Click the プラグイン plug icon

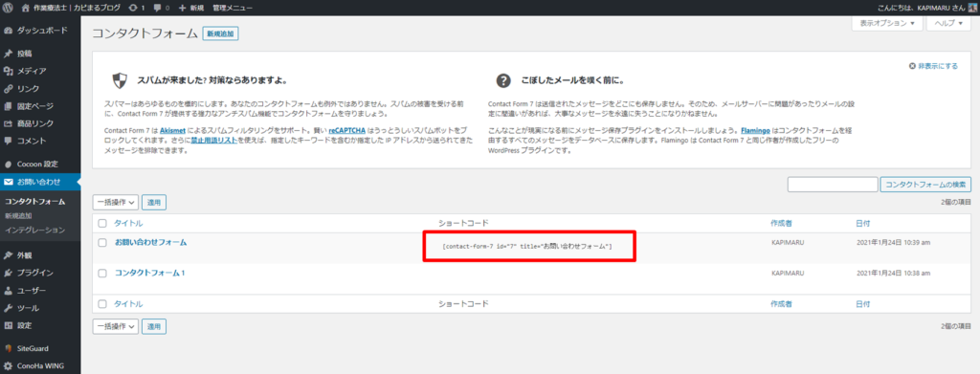point(8,273)
